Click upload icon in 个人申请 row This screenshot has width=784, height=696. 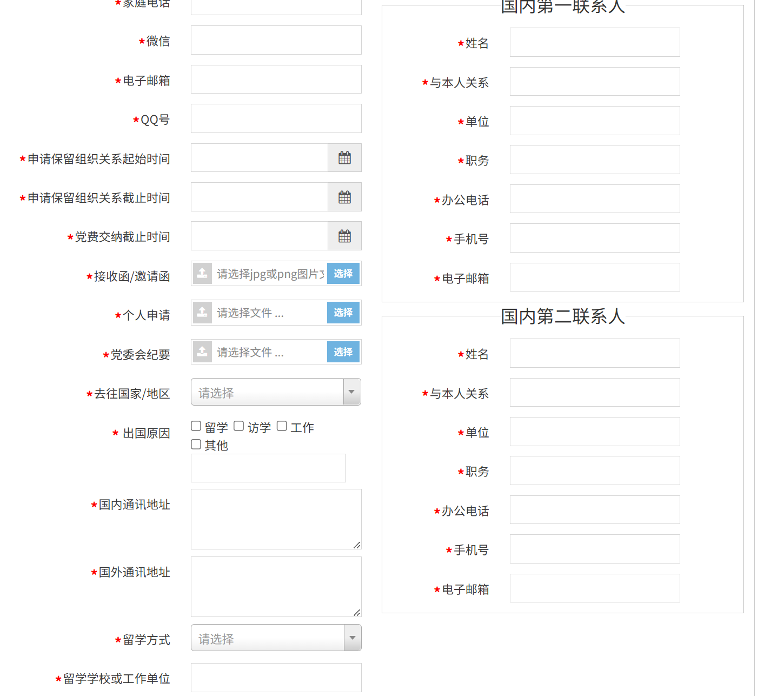pos(202,313)
